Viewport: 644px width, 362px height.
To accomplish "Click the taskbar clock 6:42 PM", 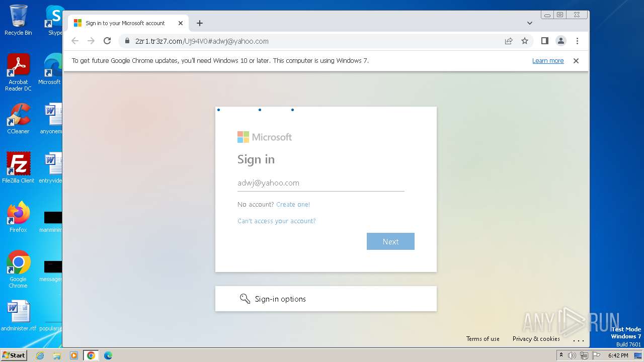I will 618,355.
